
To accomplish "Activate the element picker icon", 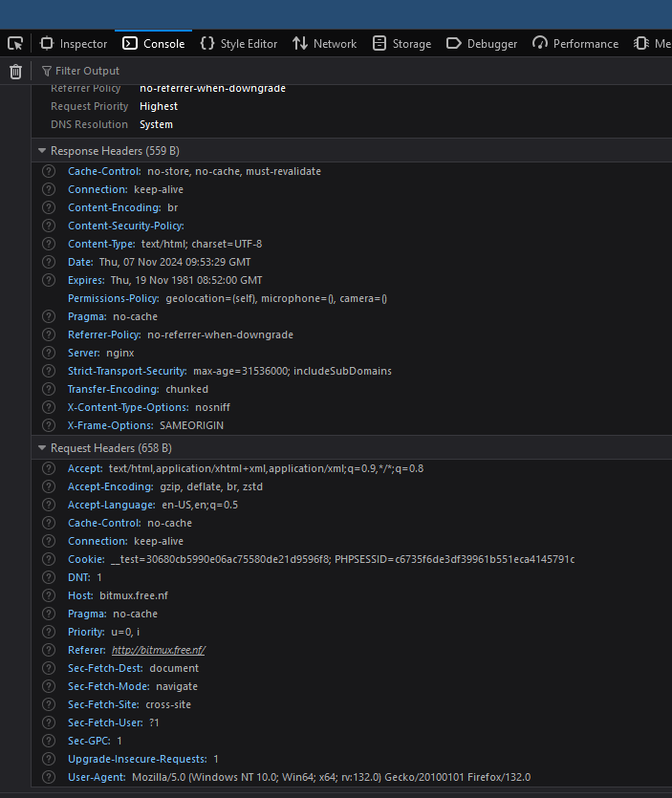I will point(15,44).
